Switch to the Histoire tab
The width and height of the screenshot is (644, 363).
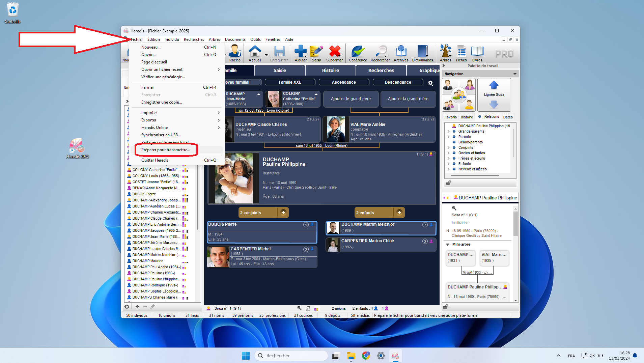tap(330, 71)
